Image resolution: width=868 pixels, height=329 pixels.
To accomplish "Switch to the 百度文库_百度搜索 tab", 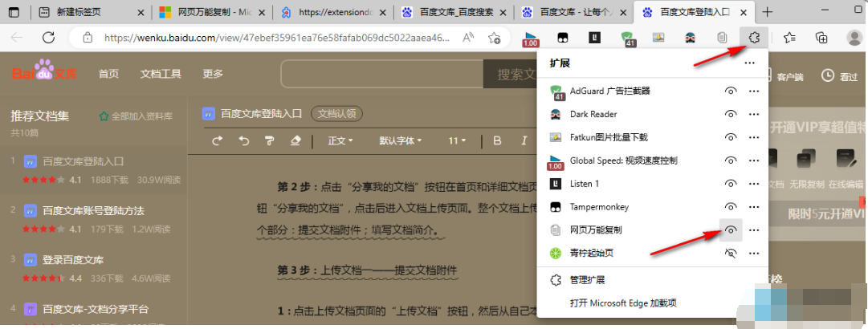I will [x=454, y=12].
